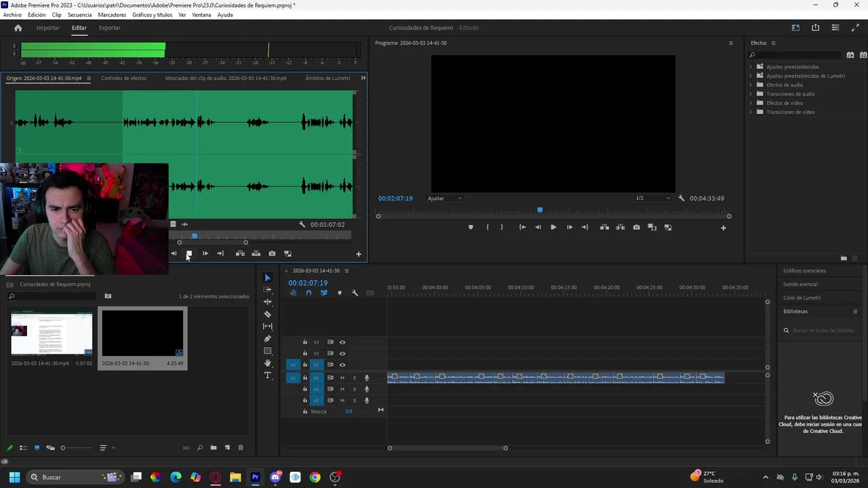This screenshot has height=488, width=868.
Task: Select the Razor tool
Action: [x=267, y=314]
